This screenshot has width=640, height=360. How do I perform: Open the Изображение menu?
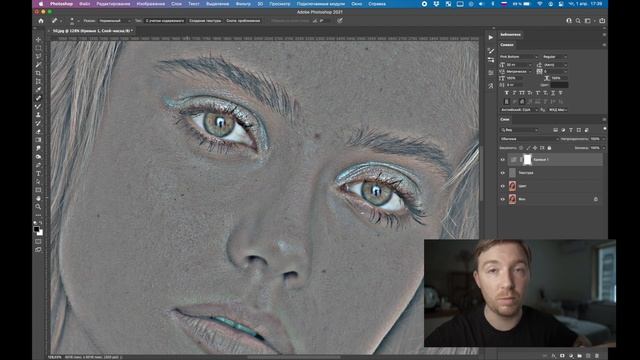pos(151,4)
